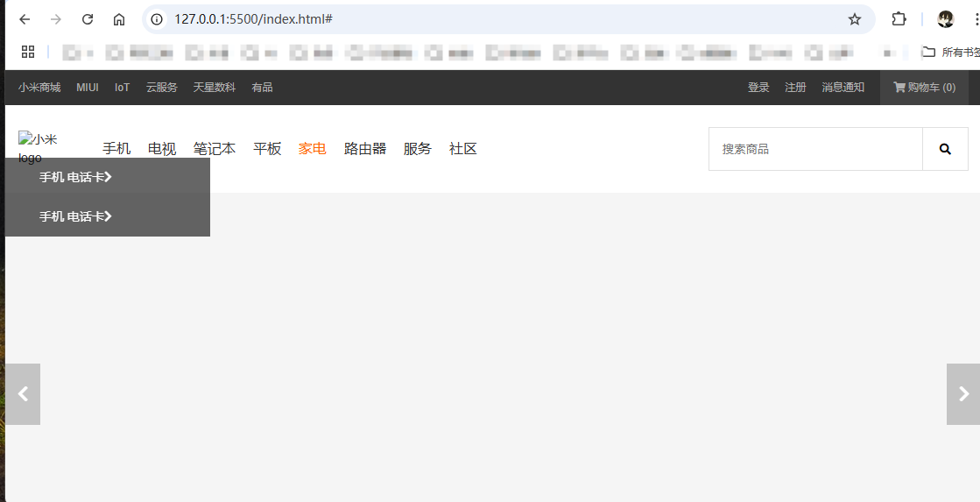Click the site information icon

coord(157,19)
